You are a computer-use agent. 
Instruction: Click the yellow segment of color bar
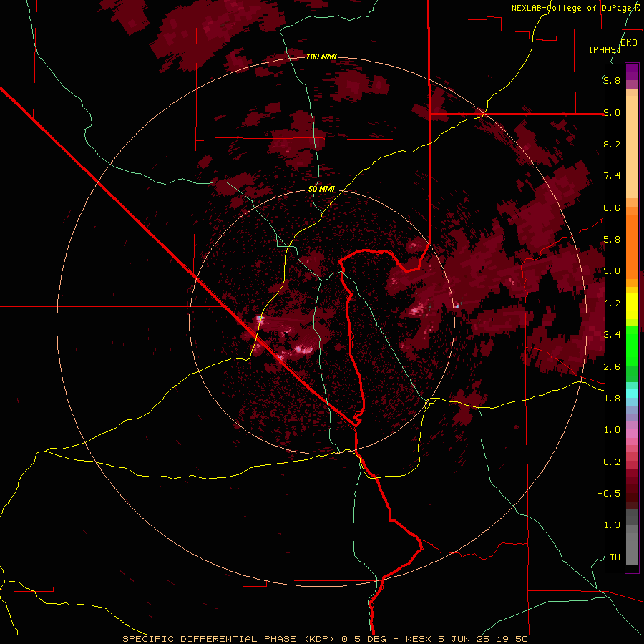(x=632, y=306)
